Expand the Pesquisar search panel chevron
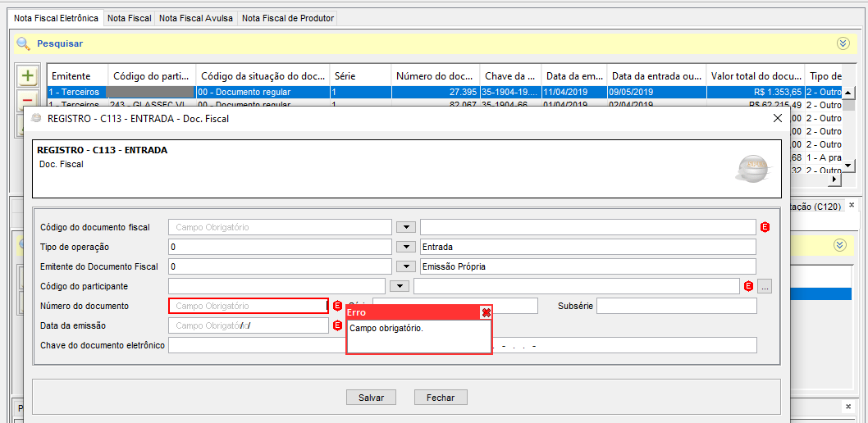Image resolution: width=868 pixels, height=423 pixels. click(x=843, y=43)
